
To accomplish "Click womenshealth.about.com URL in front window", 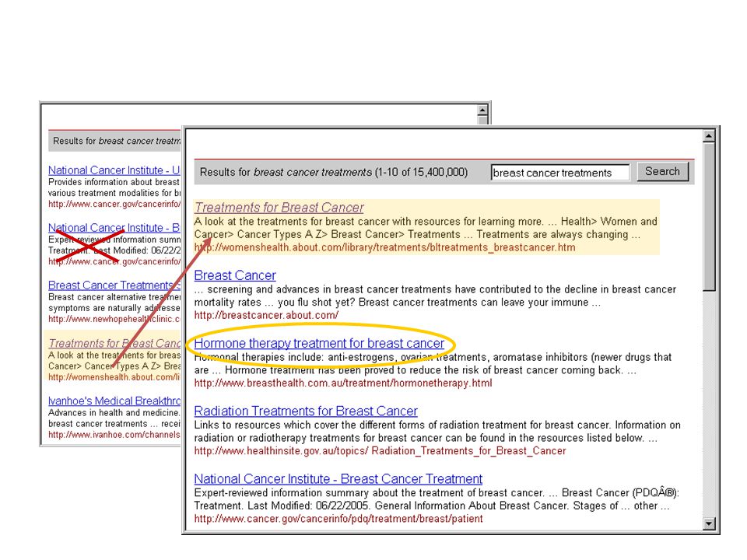I will pos(384,247).
